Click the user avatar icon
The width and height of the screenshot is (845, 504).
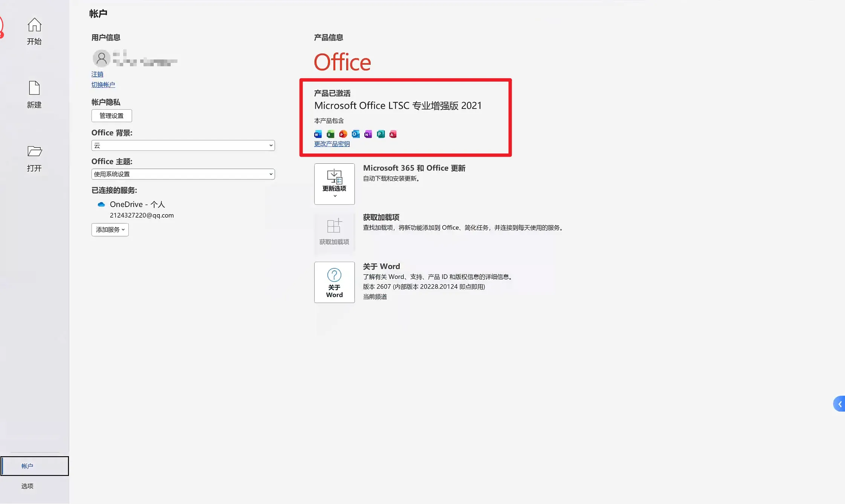coord(101,58)
